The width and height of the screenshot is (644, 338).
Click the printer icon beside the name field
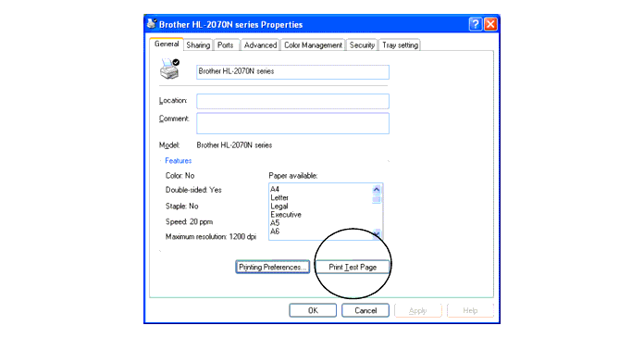[169, 69]
